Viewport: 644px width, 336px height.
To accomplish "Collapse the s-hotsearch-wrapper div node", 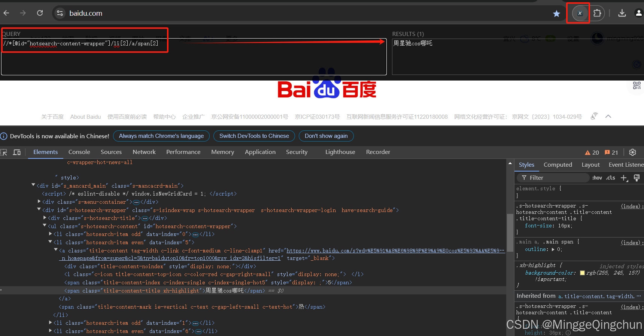I will [x=39, y=209].
